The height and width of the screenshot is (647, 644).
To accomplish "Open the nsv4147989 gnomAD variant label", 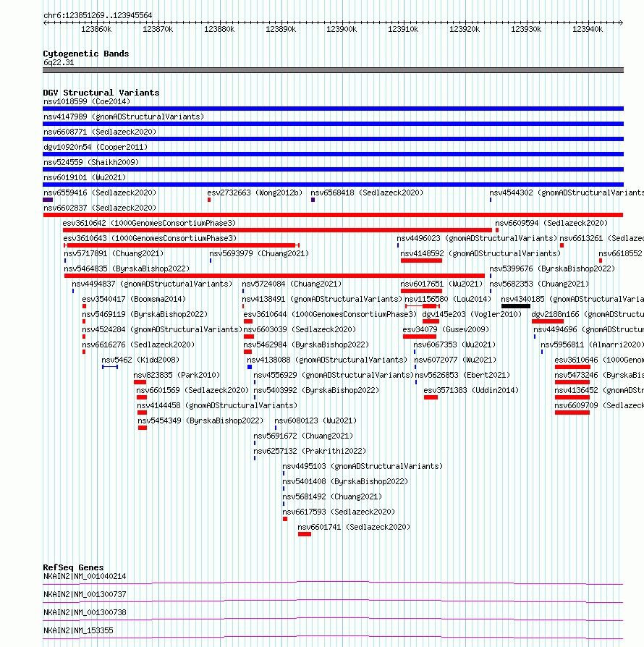I will click(x=124, y=117).
